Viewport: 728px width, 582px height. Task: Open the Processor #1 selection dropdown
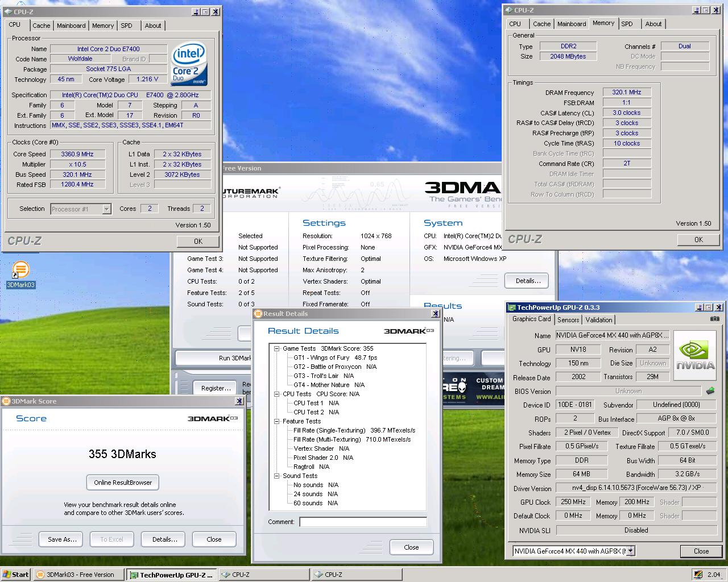tap(106, 209)
